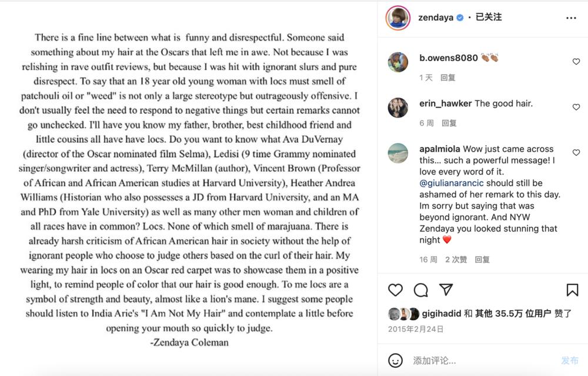The height and width of the screenshot is (376, 588).
Task: Open comments via the speech bubble icon
Action: pos(420,290)
